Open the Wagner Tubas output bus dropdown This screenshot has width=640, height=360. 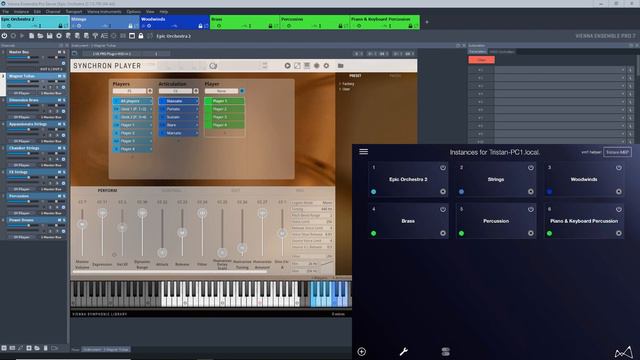[x=51, y=93]
